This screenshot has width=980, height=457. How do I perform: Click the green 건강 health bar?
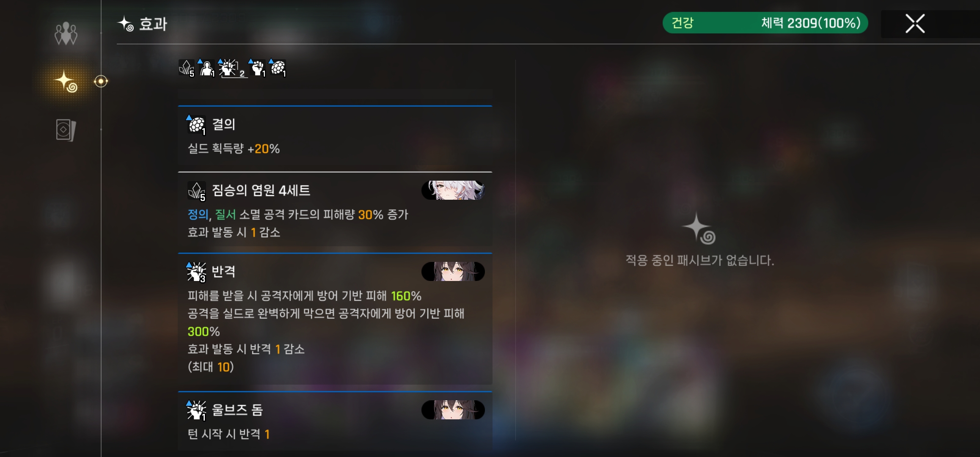765,23
